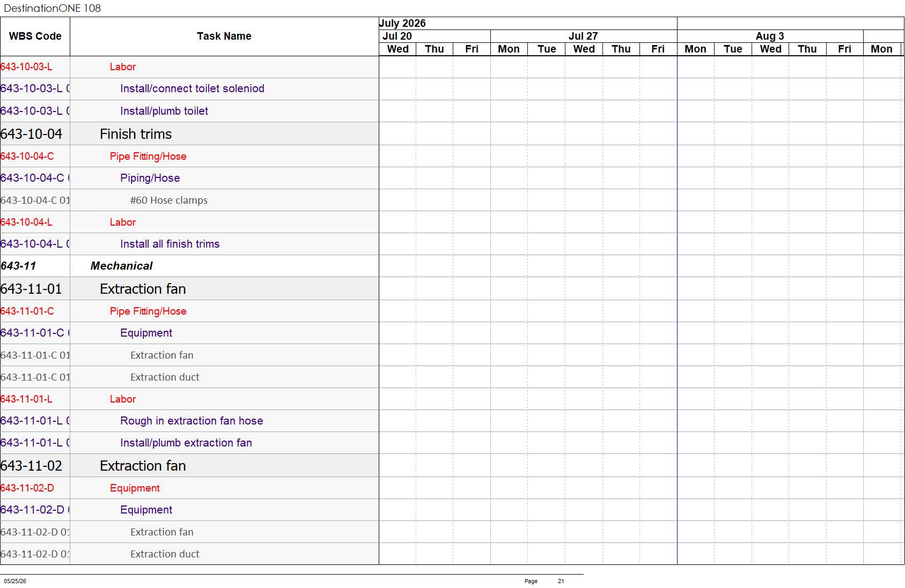Select 'Rough in extraction fan hose' task
Image resolution: width=905 pixels, height=588 pixels.
point(192,421)
